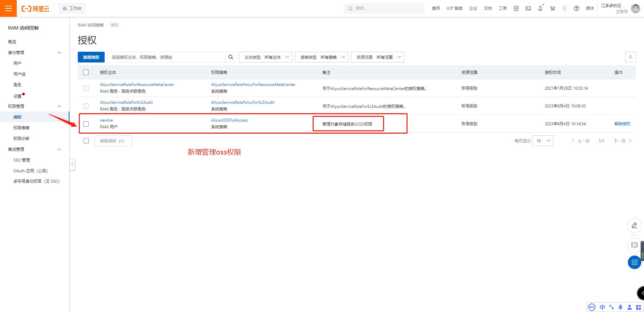Open the blue quick apps floating button
The height and width of the screenshot is (312, 644).
[634, 262]
